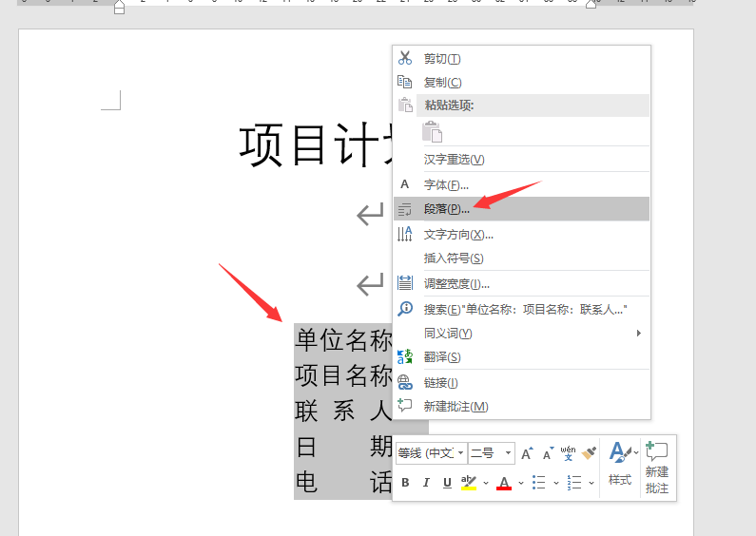756x536 pixels.
Task: Click the Translate icon
Action: click(404, 356)
